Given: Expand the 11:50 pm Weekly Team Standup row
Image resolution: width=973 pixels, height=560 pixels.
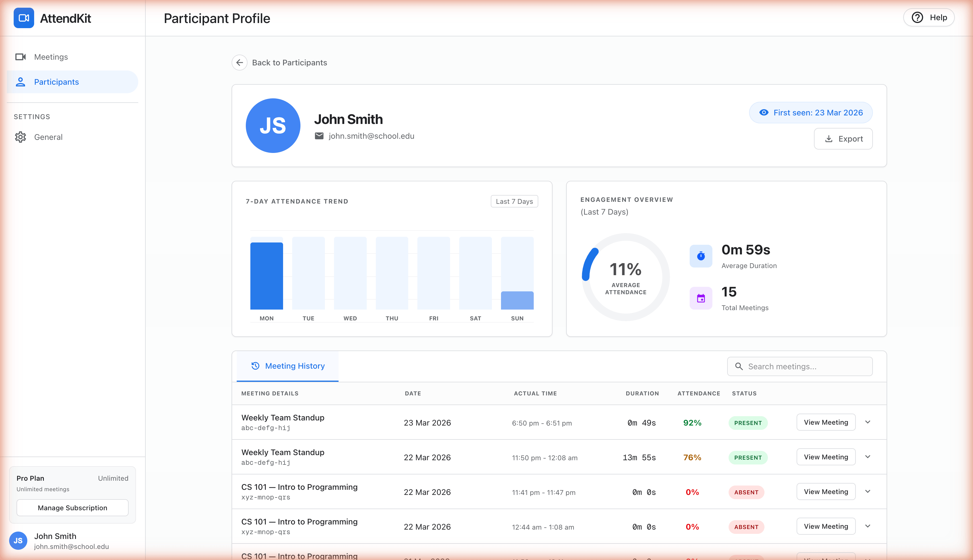Looking at the screenshot, I should [x=867, y=457].
